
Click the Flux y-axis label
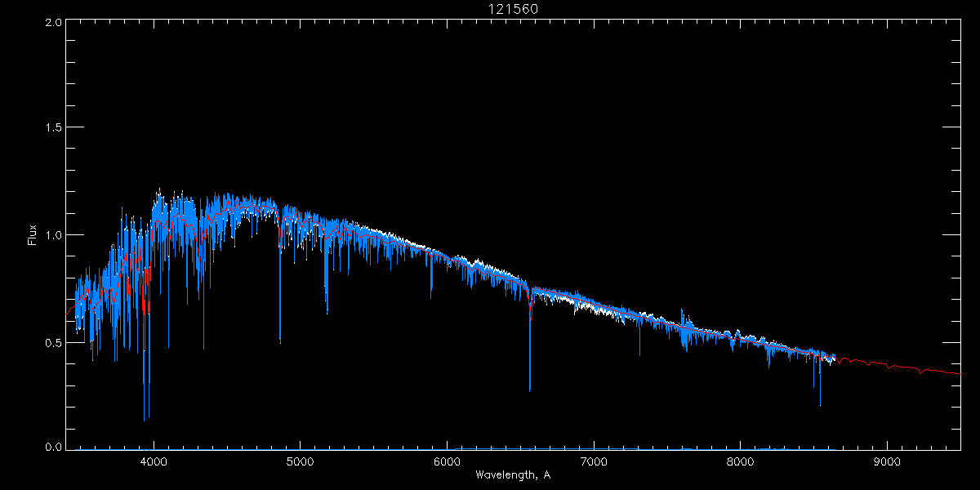coord(33,235)
